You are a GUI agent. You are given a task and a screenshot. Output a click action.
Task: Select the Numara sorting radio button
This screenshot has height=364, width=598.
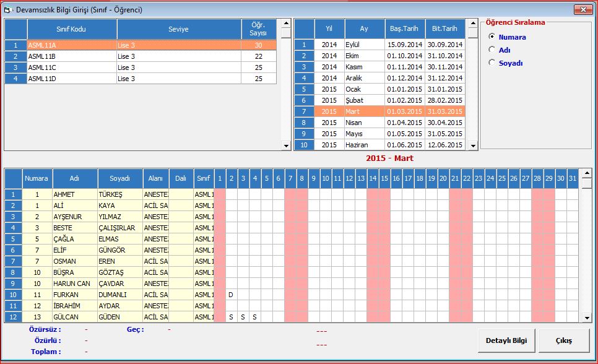[492, 37]
